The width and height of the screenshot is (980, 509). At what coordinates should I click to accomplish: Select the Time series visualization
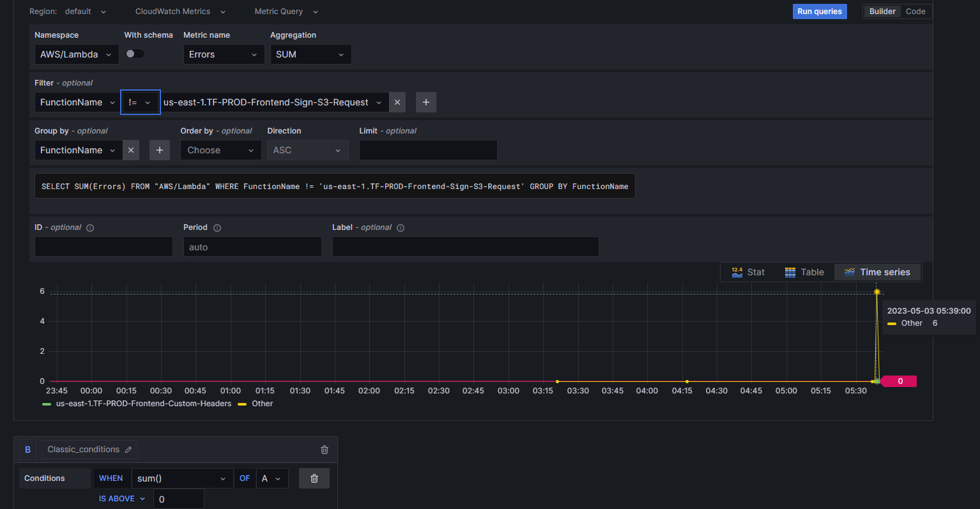pyautogui.click(x=877, y=271)
